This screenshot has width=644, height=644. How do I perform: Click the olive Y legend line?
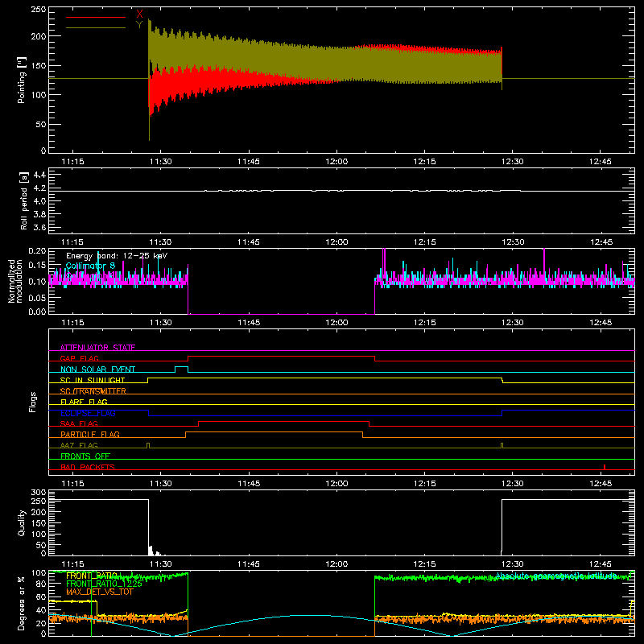click(x=96, y=28)
